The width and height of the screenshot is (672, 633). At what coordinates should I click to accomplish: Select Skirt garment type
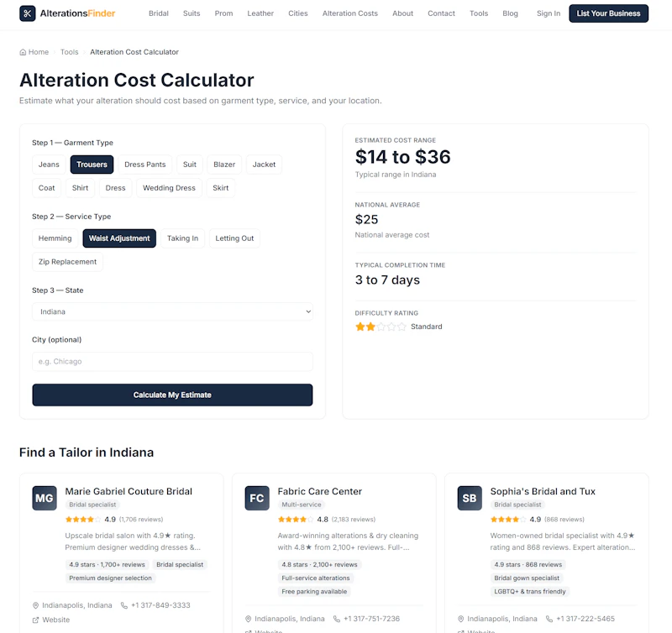pyautogui.click(x=221, y=188)
